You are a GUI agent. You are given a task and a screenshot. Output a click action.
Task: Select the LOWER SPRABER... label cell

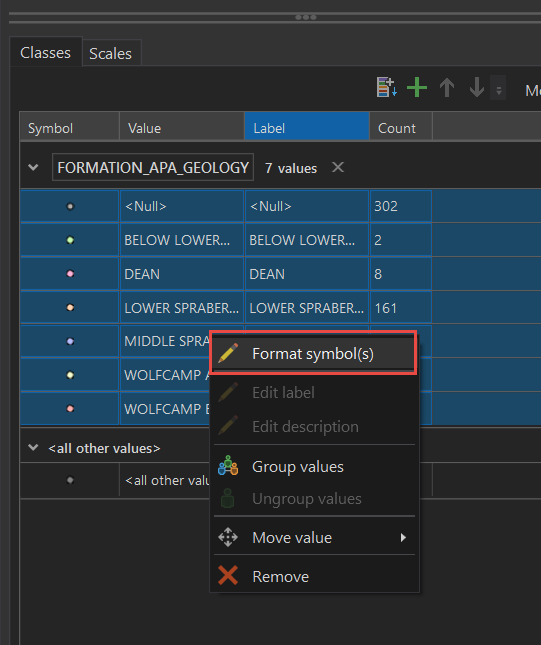307,307
